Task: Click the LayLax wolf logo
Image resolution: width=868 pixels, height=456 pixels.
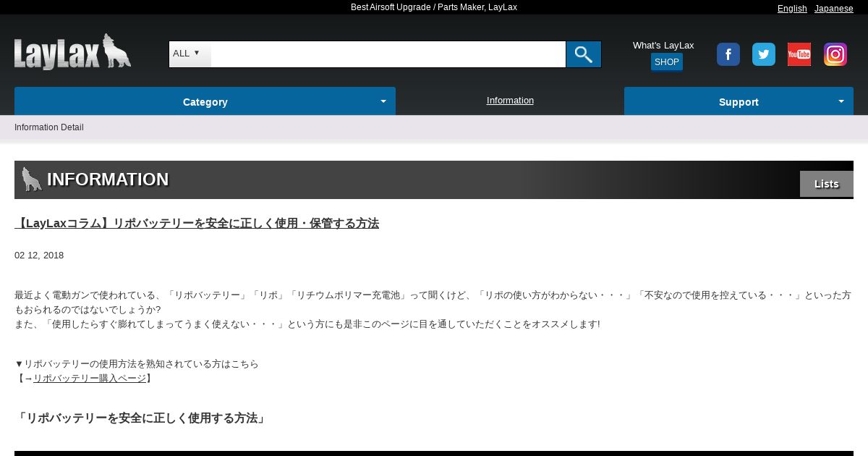Action: 72,52
